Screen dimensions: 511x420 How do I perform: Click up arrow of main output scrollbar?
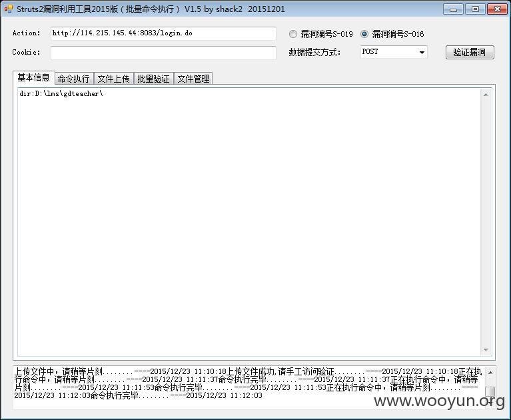(x=486, y=95)
